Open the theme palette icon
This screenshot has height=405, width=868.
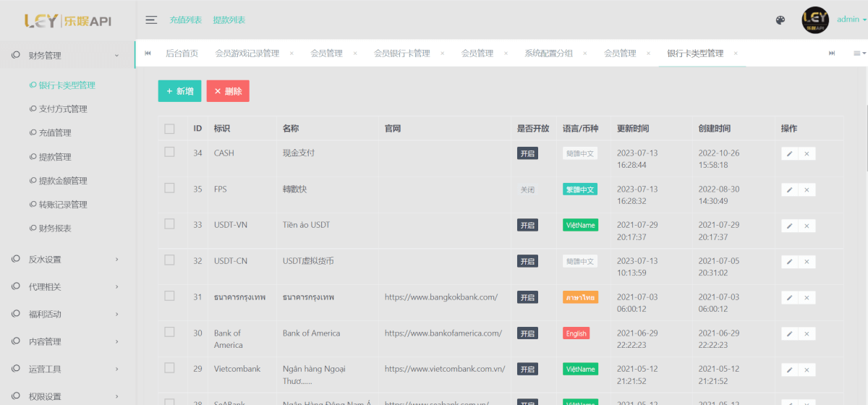(x=780, y=20)
